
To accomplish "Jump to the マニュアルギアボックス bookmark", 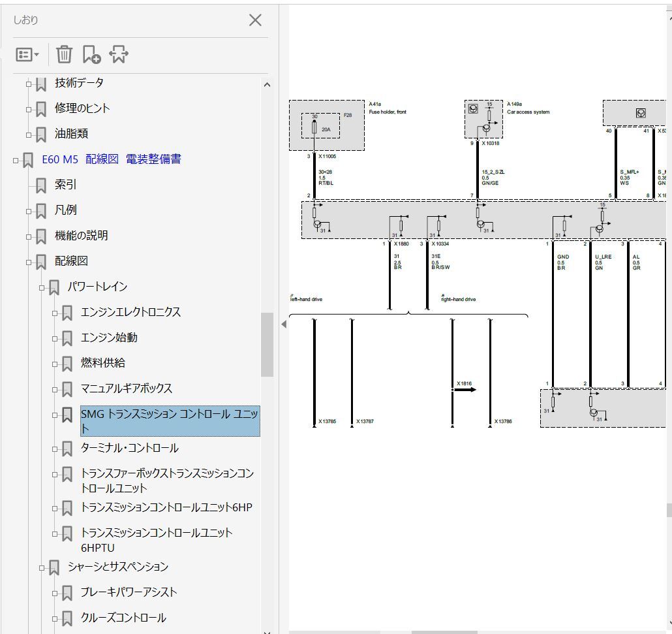I will pos(127,388).
